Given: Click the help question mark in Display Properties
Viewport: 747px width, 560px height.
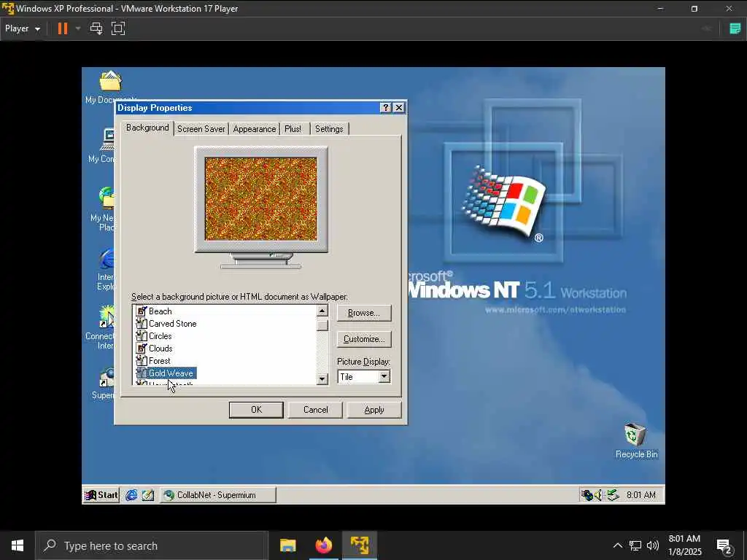Looking at the screenshot, I should click(386, 108).
